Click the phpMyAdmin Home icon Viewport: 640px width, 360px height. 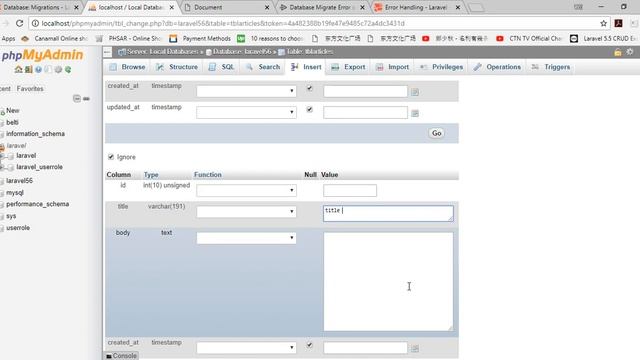[18, 70]
